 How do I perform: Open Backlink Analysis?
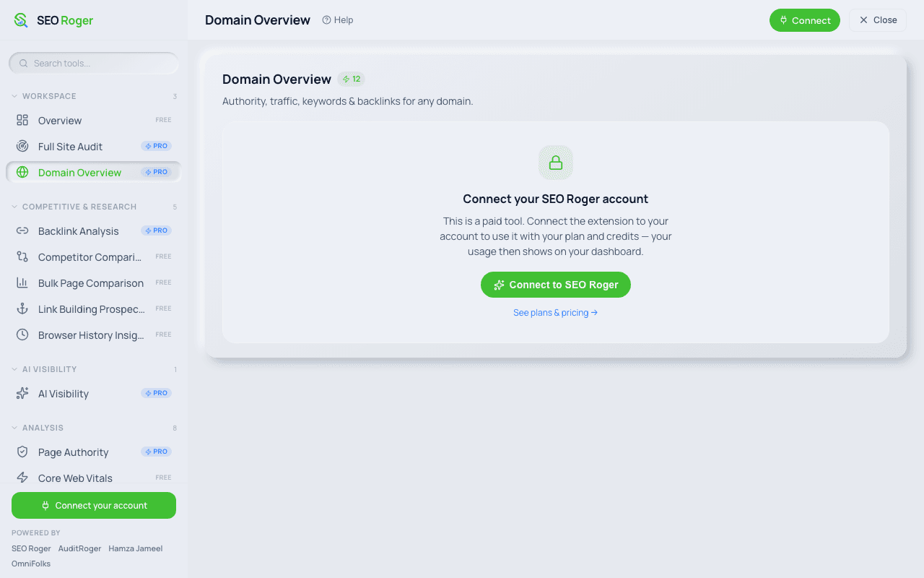[94, 230]
